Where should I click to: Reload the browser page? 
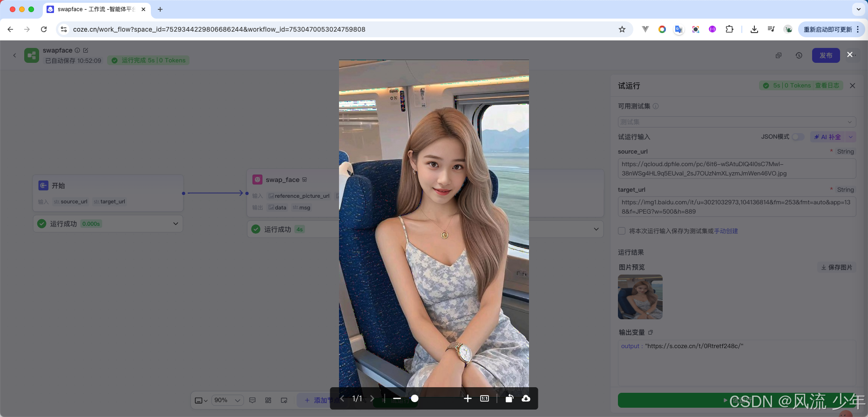tap(44, 29)
